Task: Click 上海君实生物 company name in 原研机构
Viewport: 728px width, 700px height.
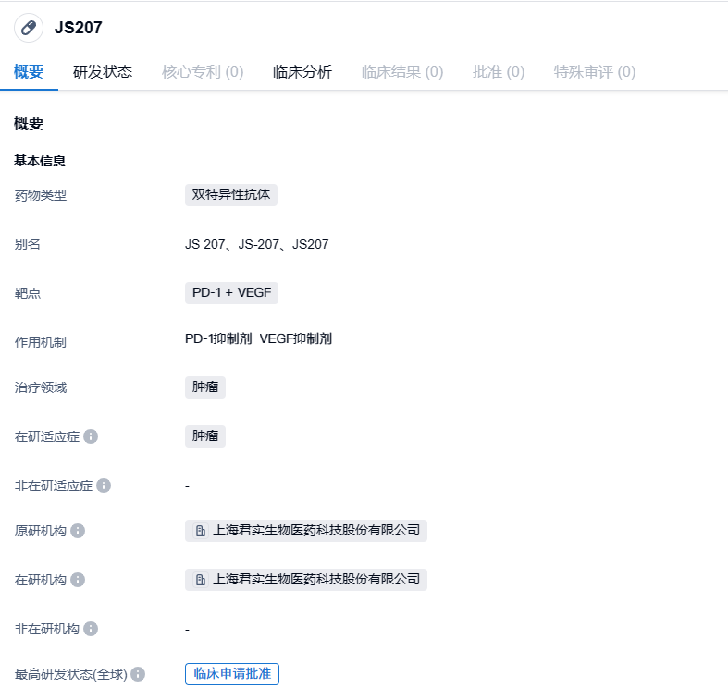Action: [316, 531]
